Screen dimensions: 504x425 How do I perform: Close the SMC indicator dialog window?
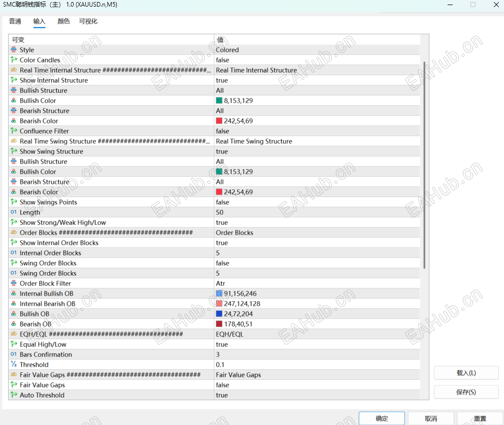coord(496,5)
